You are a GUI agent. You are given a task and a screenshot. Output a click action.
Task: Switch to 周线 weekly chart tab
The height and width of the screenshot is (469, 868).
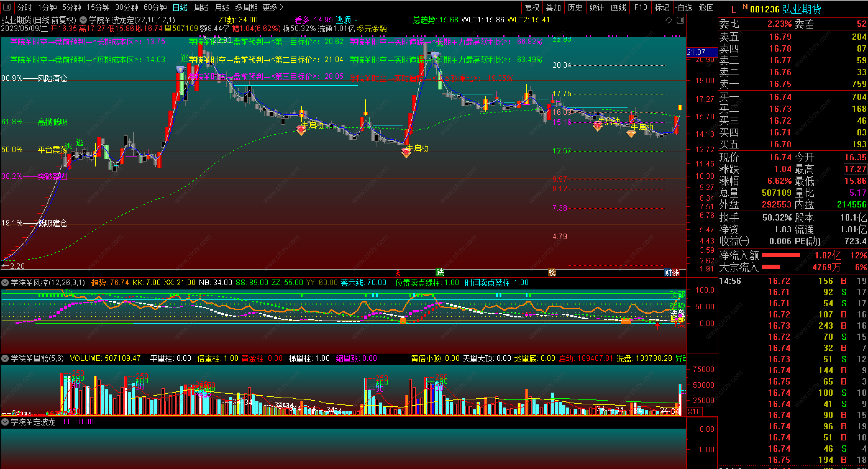[x=201, y=7]
